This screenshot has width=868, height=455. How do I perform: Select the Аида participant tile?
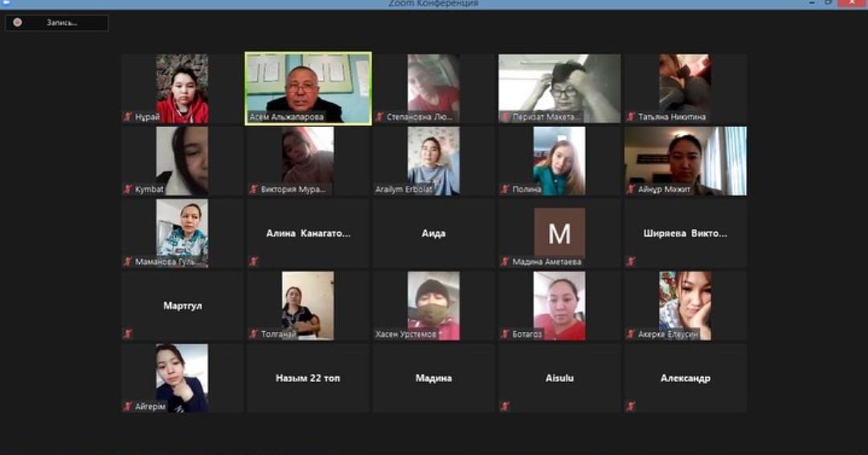coord(433,233)
